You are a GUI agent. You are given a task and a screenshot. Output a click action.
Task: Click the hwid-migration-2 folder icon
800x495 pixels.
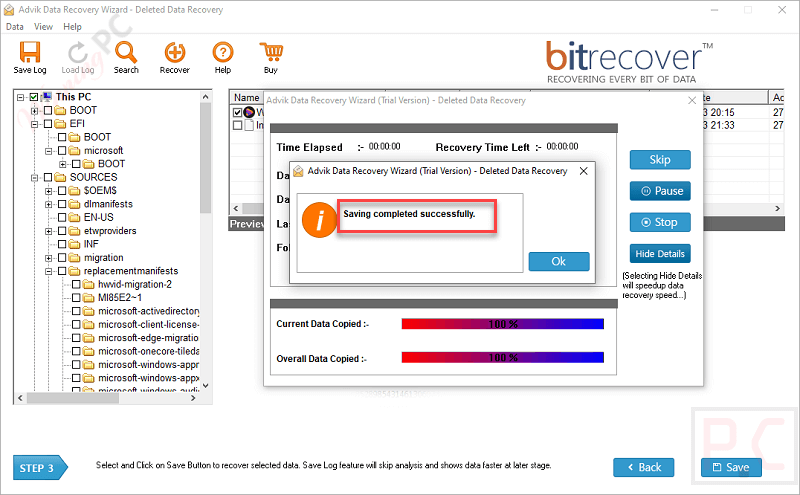pyautogui.click(x=89, y=284)
